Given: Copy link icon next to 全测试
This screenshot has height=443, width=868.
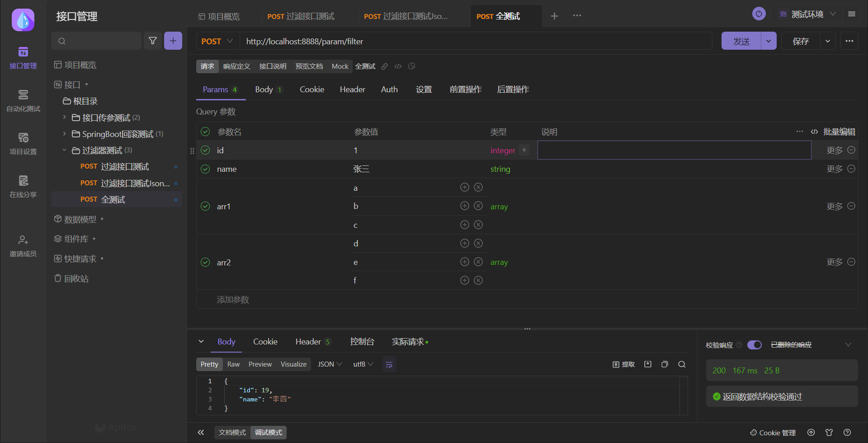Looking at the screenshot, I should [384, 66].
